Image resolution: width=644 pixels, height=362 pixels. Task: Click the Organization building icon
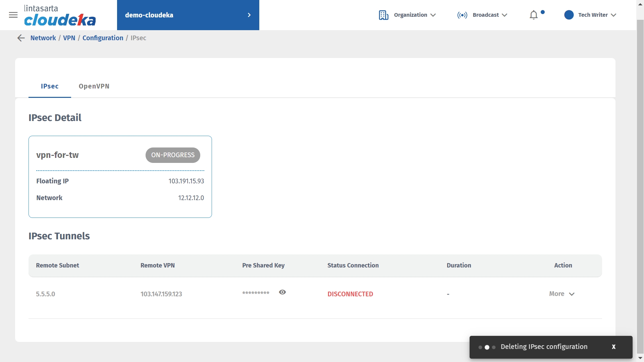tap(383, 15)
